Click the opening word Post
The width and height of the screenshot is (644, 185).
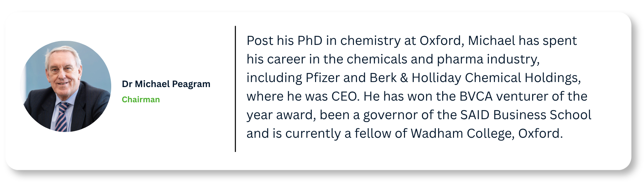[260, 41]
